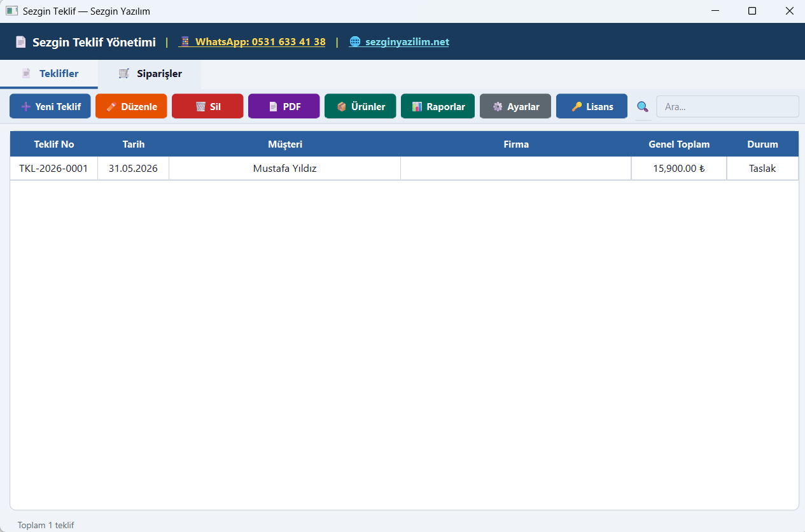Click the pencil icon on Düzenle
805x532 pixels.
coord(111,107)
